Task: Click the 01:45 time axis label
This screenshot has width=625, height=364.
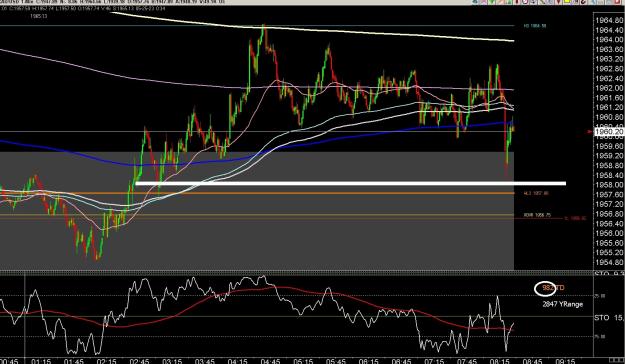Action: [x=74, y=361]
